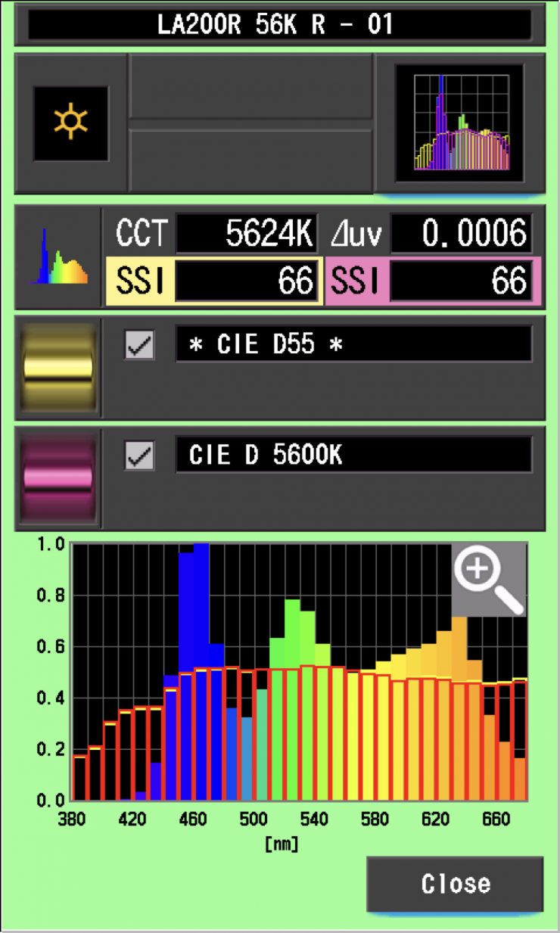Click the yellow SSI value 66 field
Viewport: 560px width, 933px height.
[x=247, y=281]
